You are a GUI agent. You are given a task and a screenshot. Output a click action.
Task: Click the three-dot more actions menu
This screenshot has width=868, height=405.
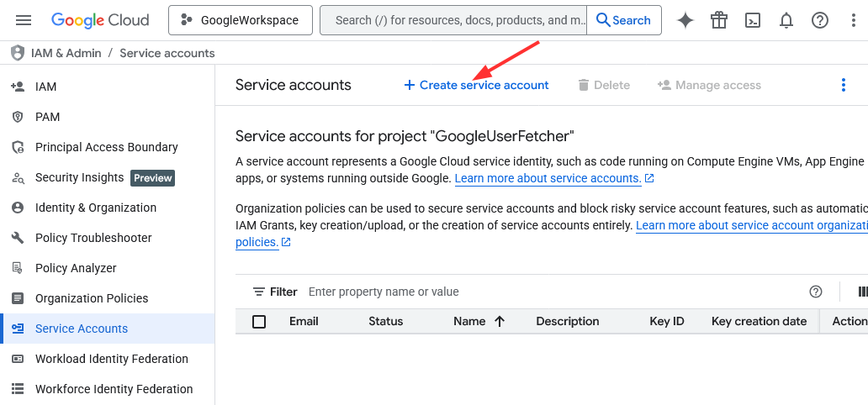click(x=844, y=85)
